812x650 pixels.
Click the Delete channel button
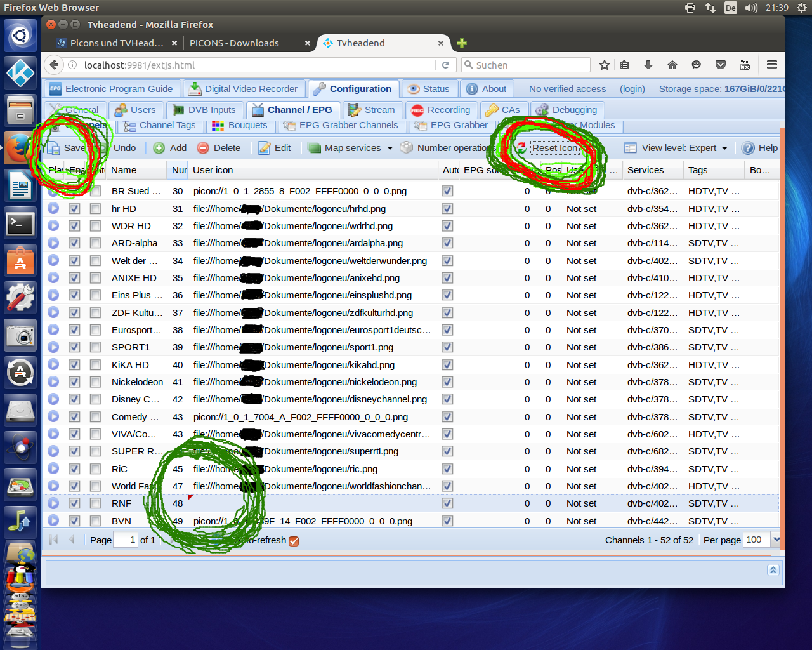click(219, 148)
